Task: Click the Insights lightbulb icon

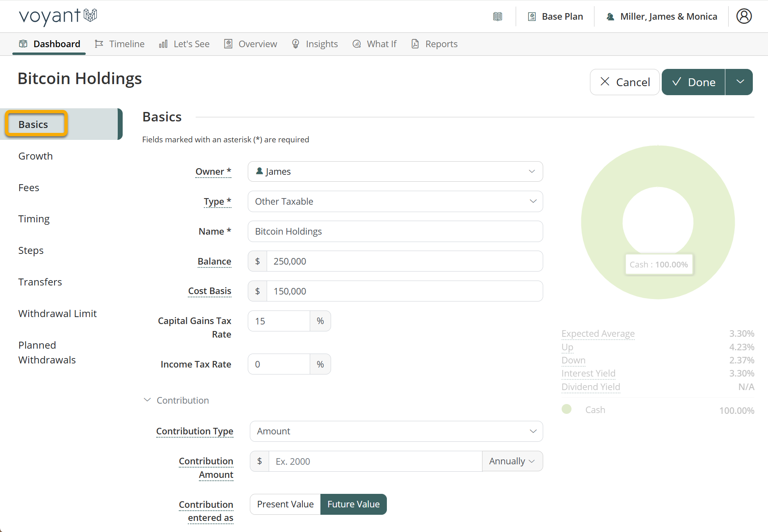Action: [x=295, y=44]
